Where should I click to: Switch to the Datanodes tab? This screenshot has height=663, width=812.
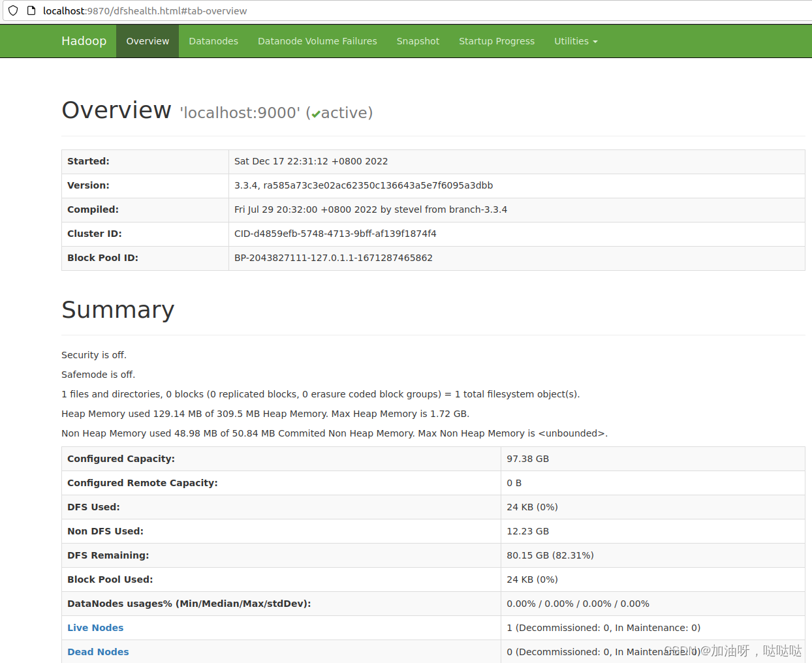(213, 41)
